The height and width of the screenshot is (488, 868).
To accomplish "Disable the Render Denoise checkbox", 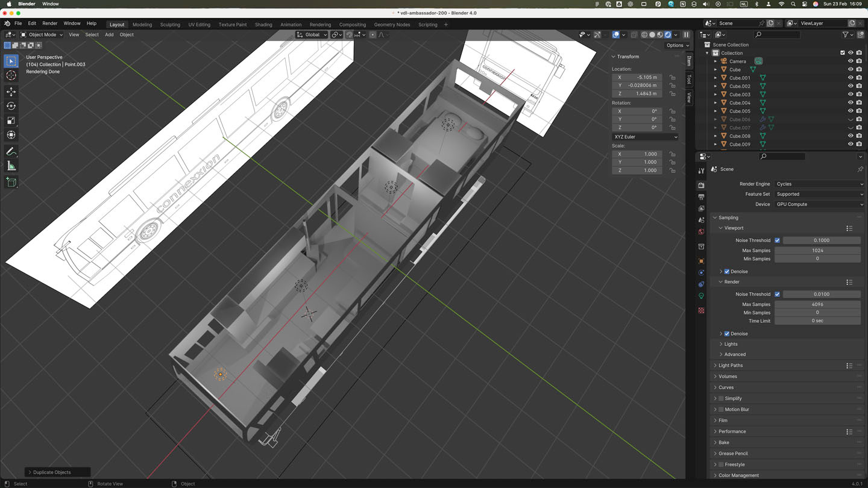I will click(727, 334).
